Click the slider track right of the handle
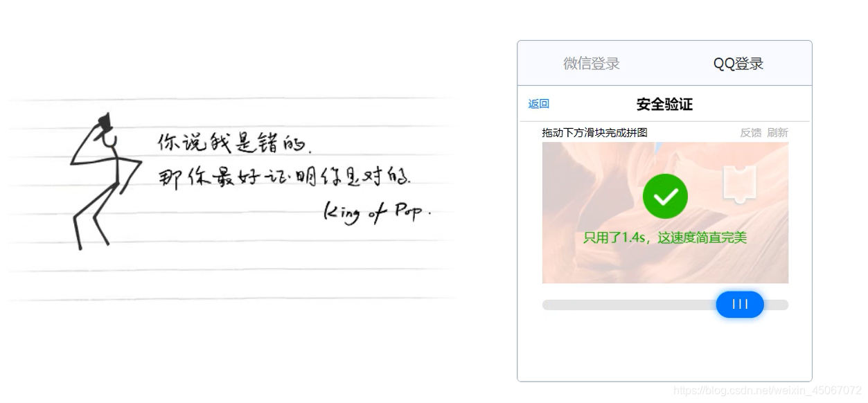868x403 pixels. point(776,305)
